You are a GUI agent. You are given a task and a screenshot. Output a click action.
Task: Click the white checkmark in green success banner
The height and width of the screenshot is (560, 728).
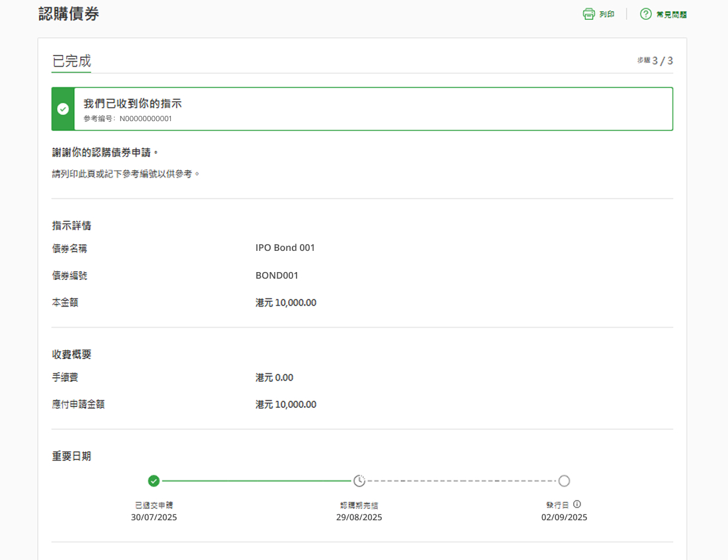63,109
